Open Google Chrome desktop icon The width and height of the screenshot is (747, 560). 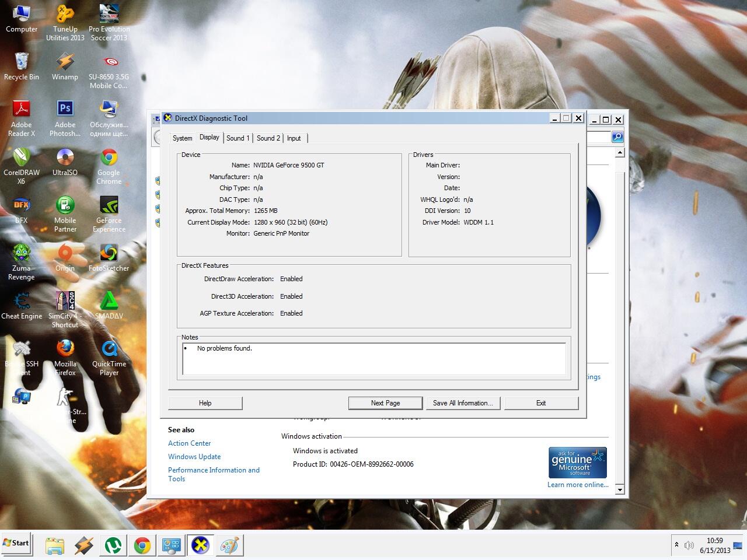tap(109, 166)
